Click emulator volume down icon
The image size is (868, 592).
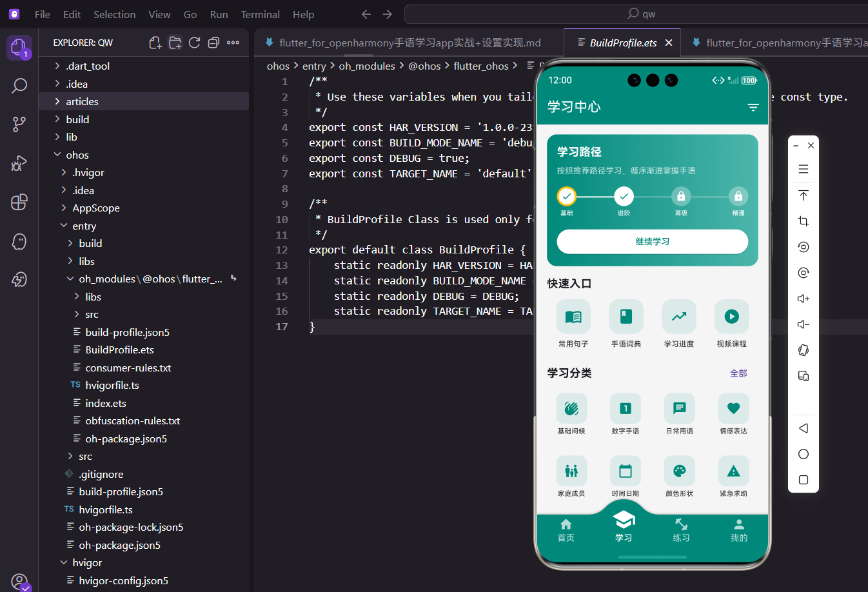click(804, 324)
